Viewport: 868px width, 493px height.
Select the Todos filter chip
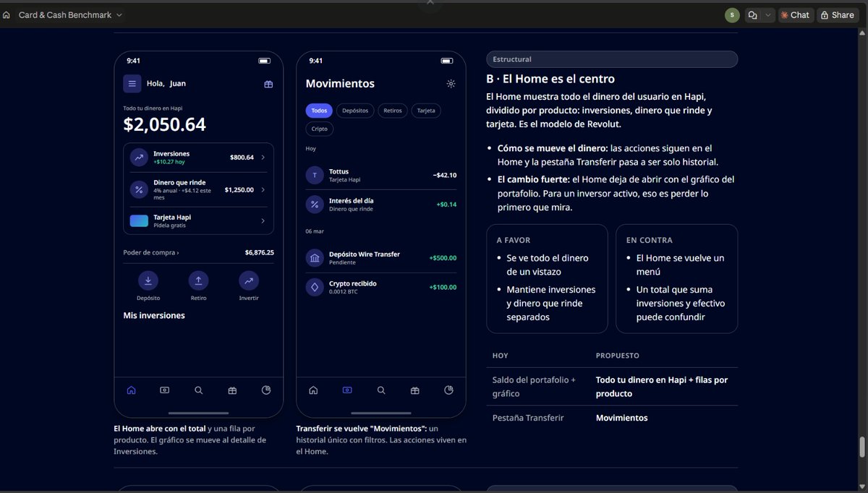pos(319,111)
